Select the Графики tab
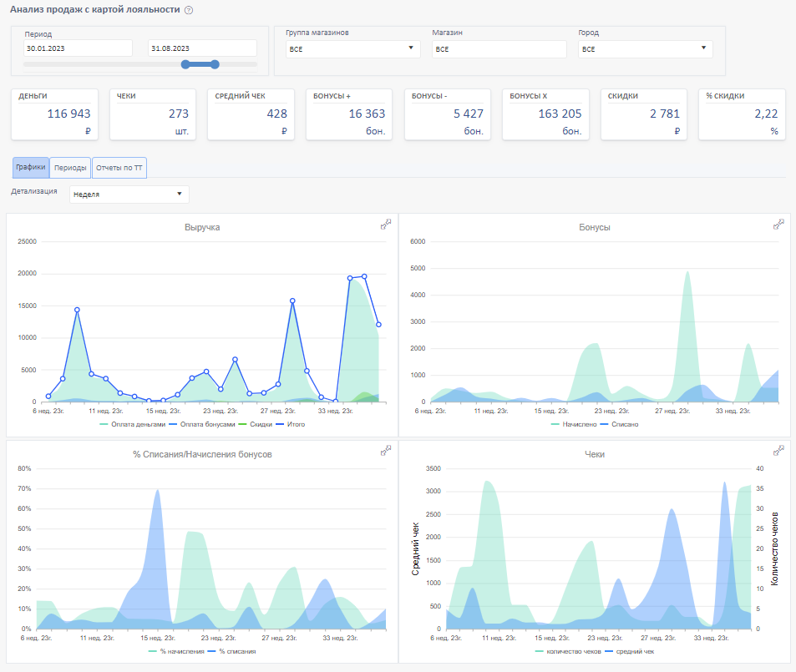This screenshot has height=672, width=796. point(31,168)
